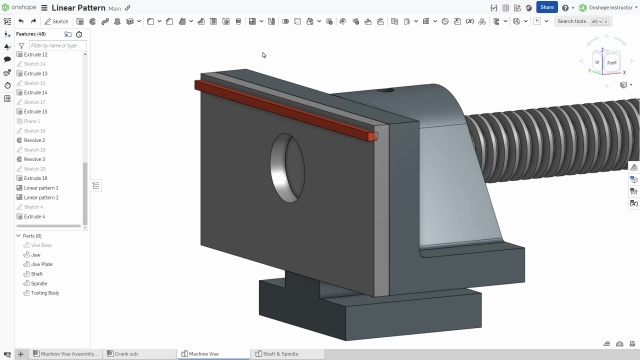Select the Revolve tool in toolbar

click(93, 21)
